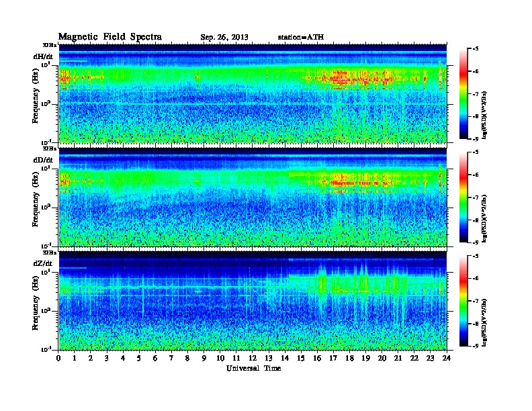Image resolution: width=532 pixels, height=411 pixels.
Task: Click the "15" hour tick on the time axis
Action: 301,358
